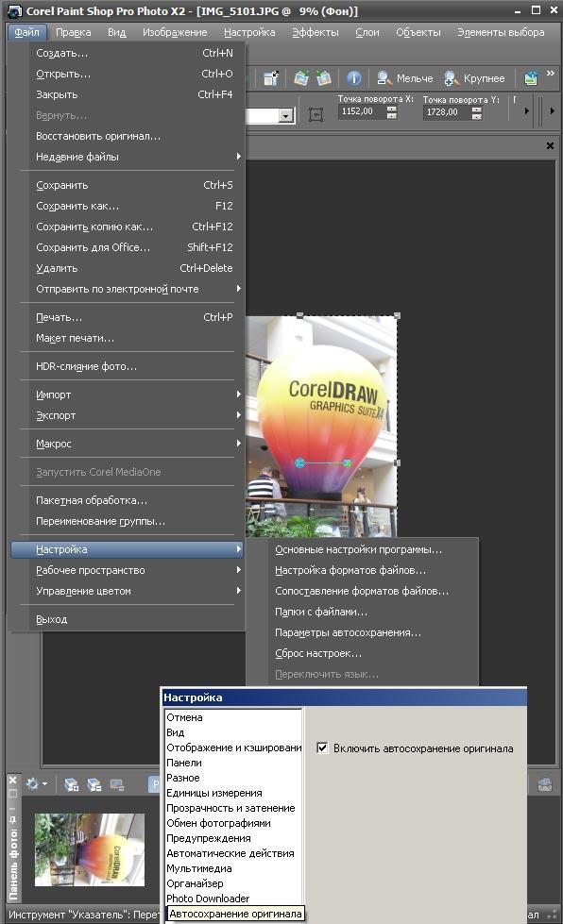Choose Печать… from the menu

(x=128, y=317)
